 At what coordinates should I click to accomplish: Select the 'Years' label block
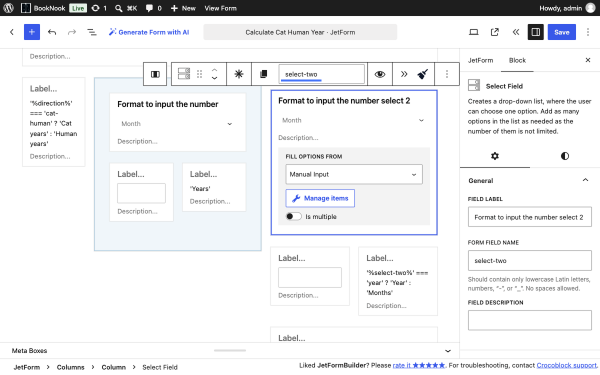(x=214, y=187)
